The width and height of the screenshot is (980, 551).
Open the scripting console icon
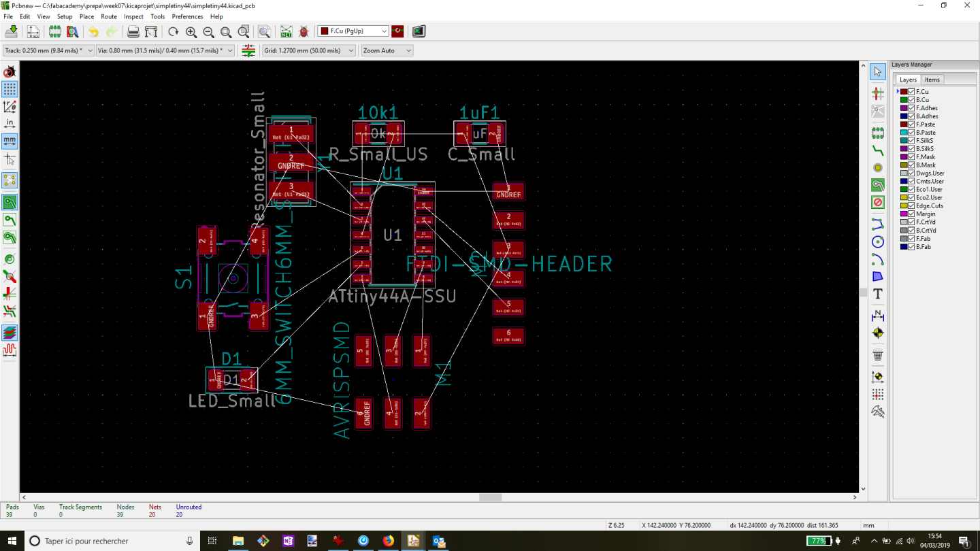[419, 31]
